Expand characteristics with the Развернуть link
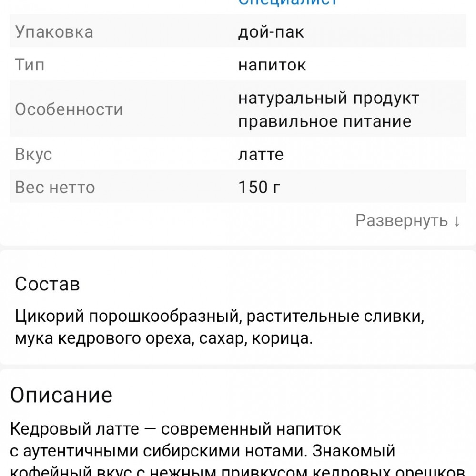 point(402,221)
